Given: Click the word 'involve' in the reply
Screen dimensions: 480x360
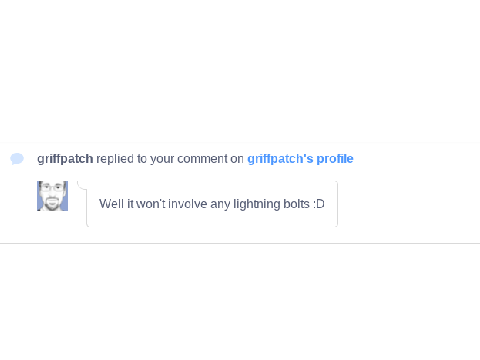Looking at the screenshot, I should 188,204.
